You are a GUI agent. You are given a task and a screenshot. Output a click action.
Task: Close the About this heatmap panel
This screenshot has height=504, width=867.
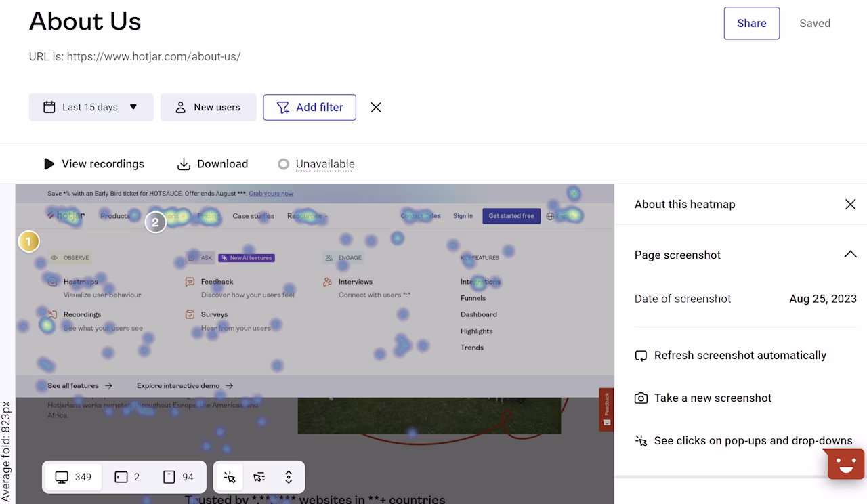click(x=851, y=204)
